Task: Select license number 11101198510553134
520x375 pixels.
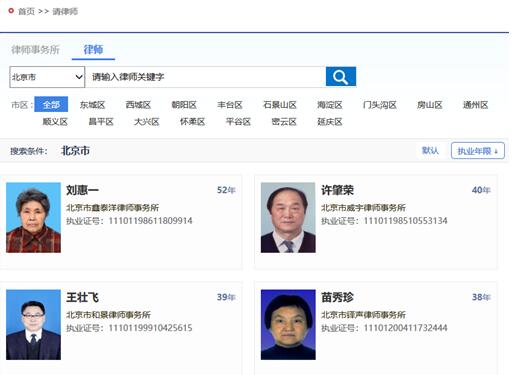Action: pyautogui.click(x=405, y=221)
